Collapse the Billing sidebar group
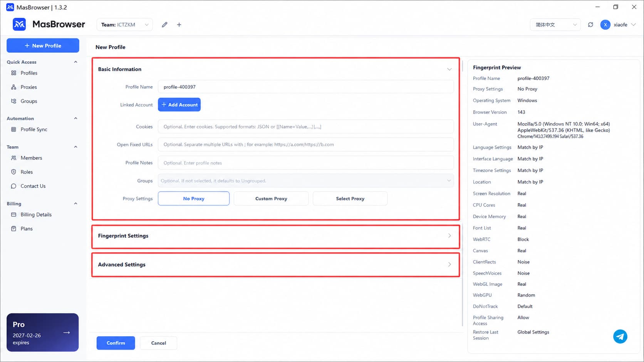The width and height of the screenshot is (644, 362). (x=75, y=204)
